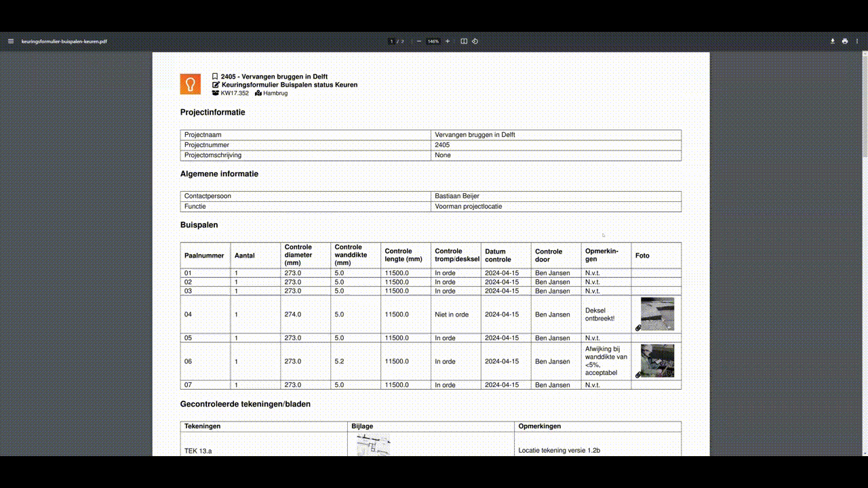
Task: Click the orange lightbulb logo
Action: pos(190,83)
